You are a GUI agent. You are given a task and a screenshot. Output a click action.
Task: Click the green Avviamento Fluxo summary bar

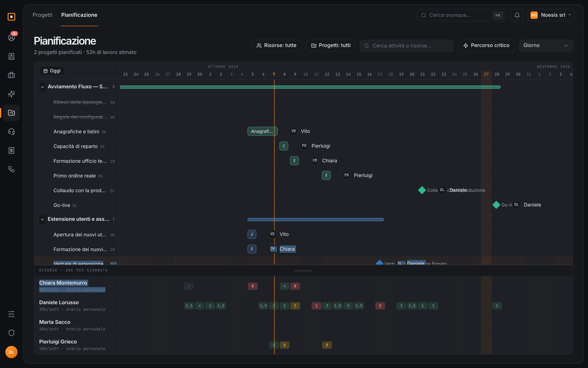pos(310,87)
